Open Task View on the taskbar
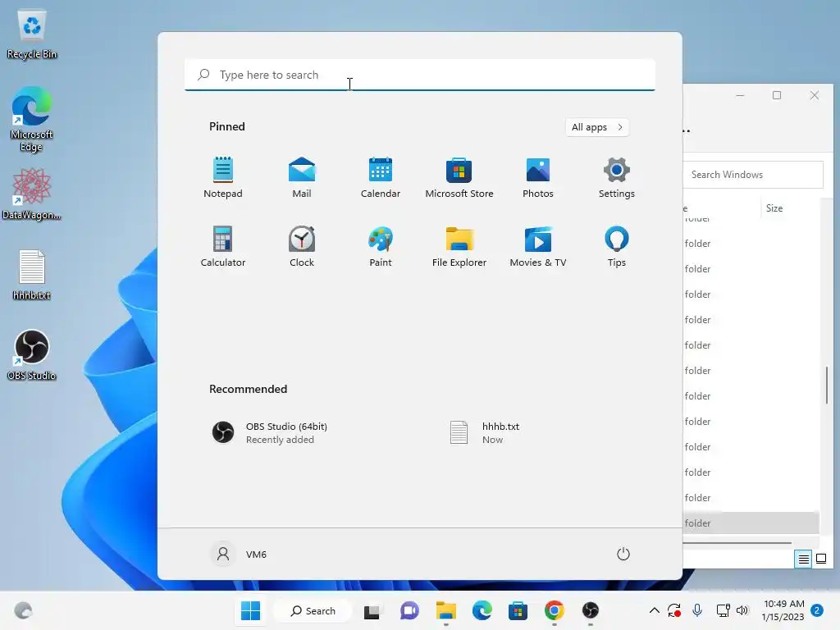The height and width of the screenshot is (630, 840). click(x=372, y=610)
